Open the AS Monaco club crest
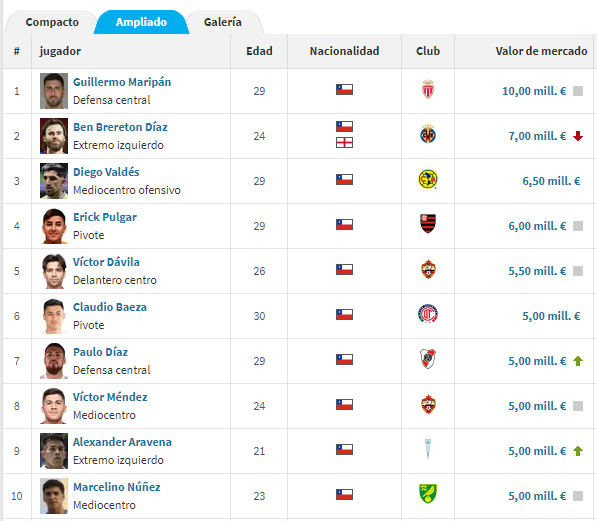 click(x=428, y=89)
